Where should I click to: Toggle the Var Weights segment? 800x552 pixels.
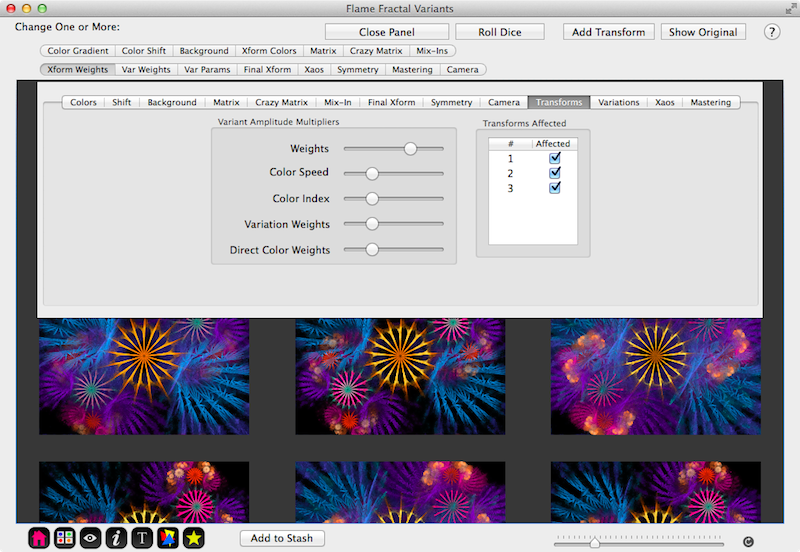point(146,69)
